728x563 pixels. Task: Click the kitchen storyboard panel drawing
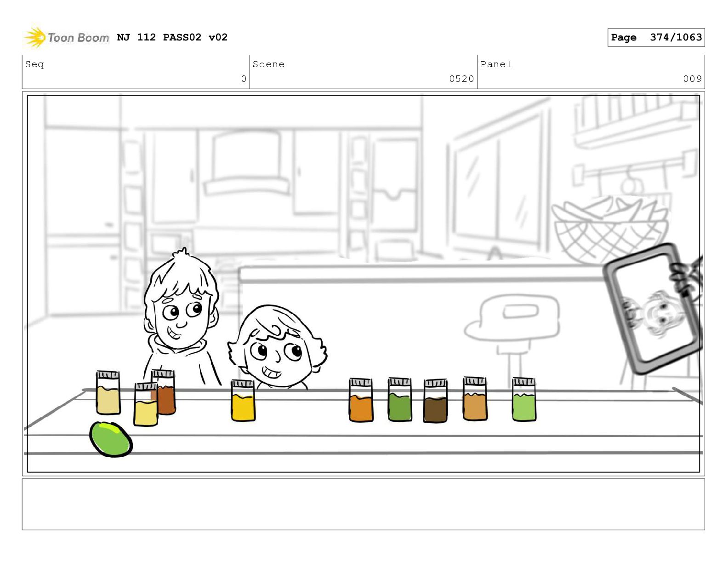364,284
